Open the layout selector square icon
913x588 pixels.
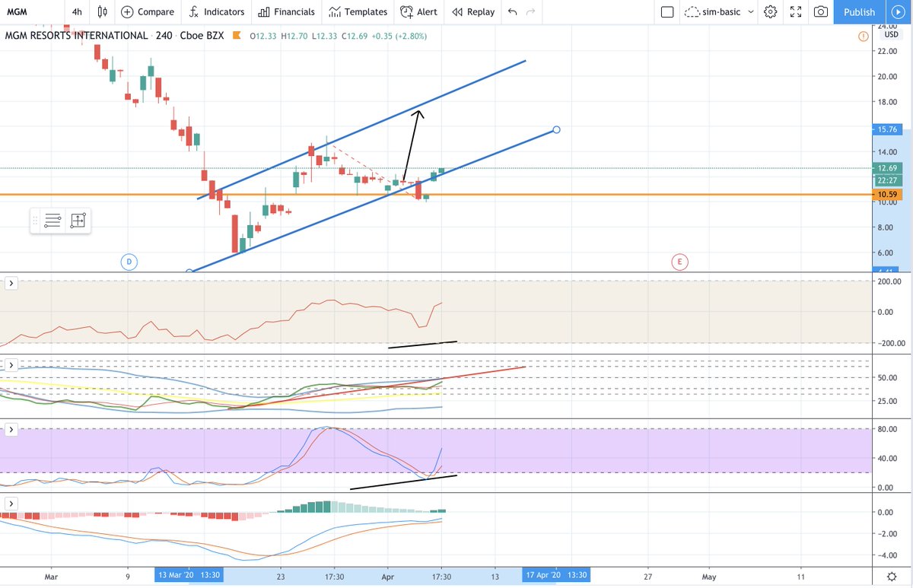point(666,12)
